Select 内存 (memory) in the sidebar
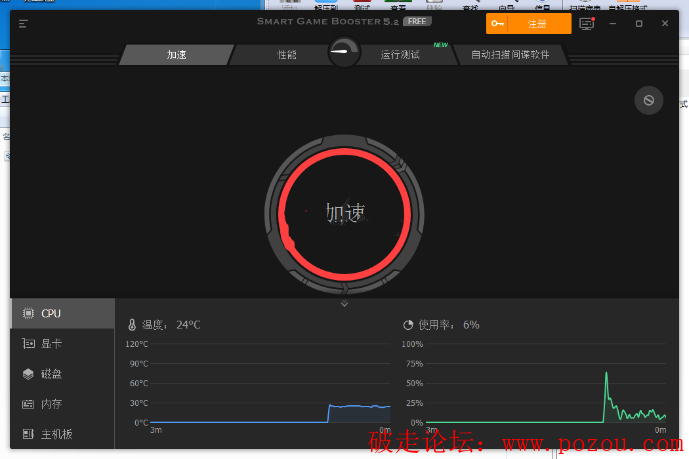The image size is (689, 459). pyautogui.click(x=62, y=404)
